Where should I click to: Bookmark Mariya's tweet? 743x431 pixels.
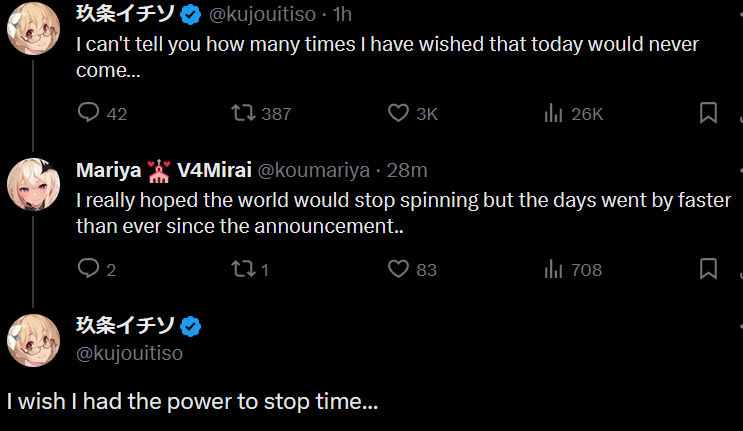pos(708,268)
